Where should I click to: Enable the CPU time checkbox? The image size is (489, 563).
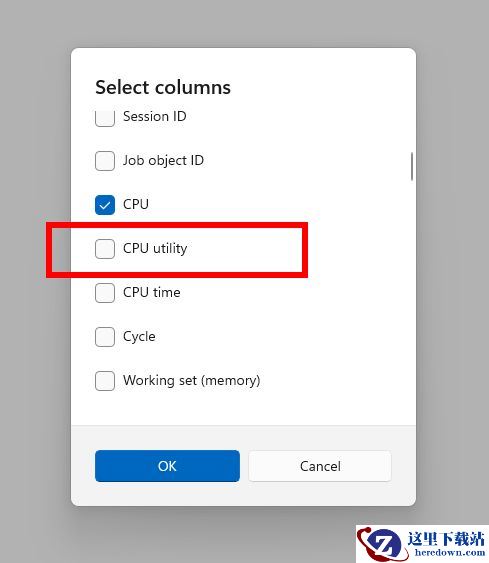(x=105, y=293)
